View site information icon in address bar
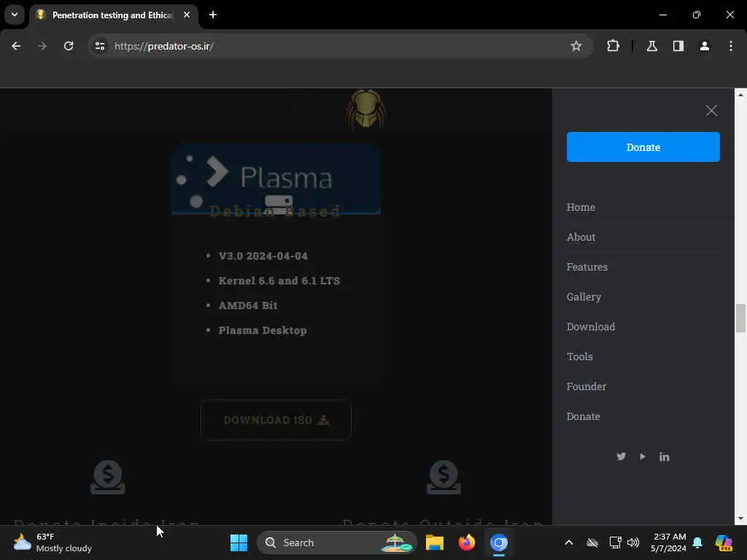 click(x=99, y=46)
